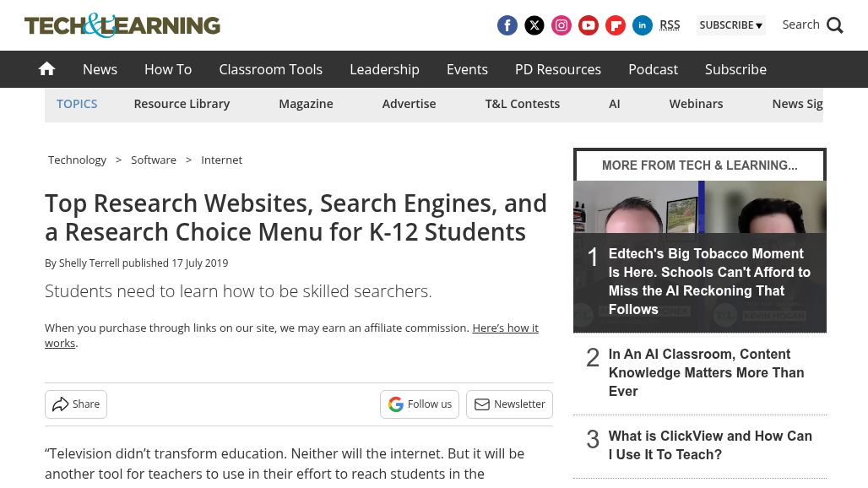Open "Here's how it works" affiliate link
Viewport: 868px width, 488px height.
tap(506, 328)
